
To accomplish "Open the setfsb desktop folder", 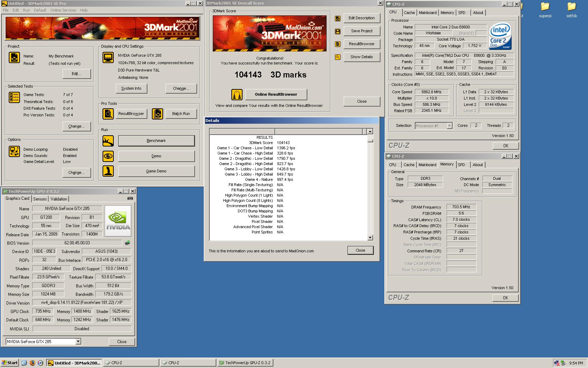I will tap(572, 10).
